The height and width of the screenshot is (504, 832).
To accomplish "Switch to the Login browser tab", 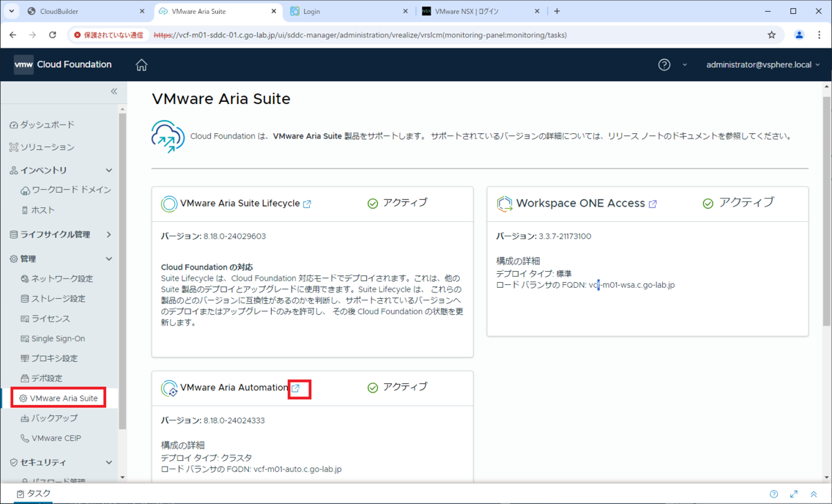I will tap(349, 11).
